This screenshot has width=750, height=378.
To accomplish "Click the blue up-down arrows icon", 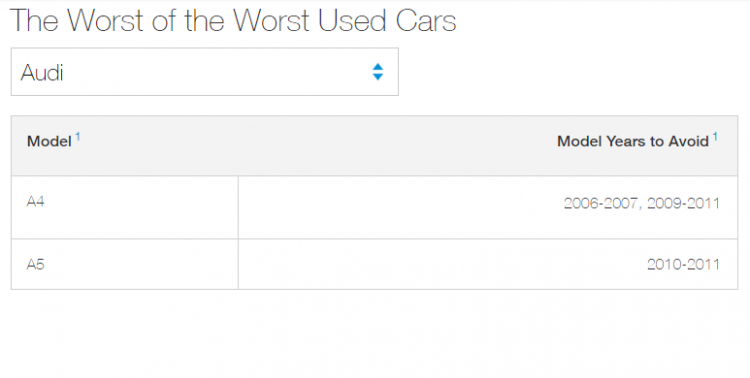I will [x=378, y=72].
